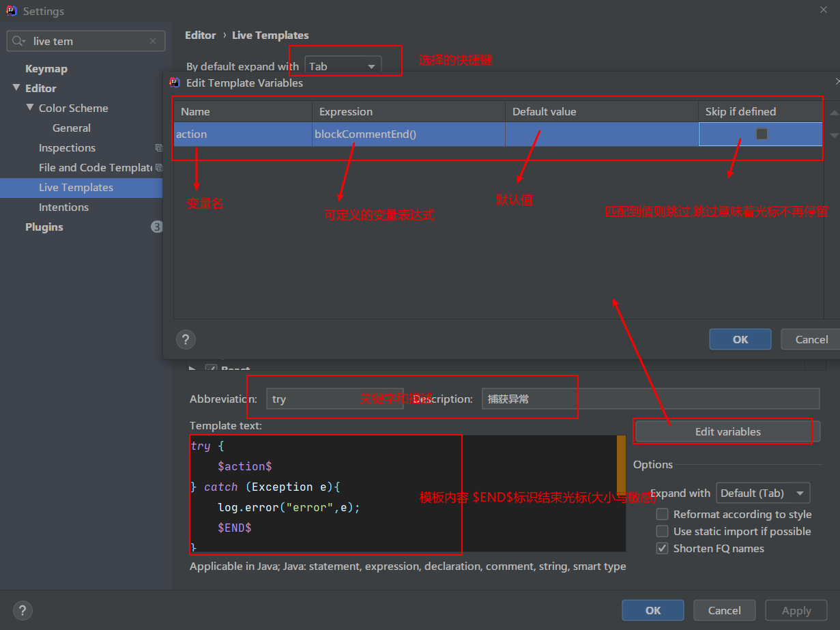Viewport: 840px width, 630px height.
Task: Close the Settings window
Action: tap(824, 10)
